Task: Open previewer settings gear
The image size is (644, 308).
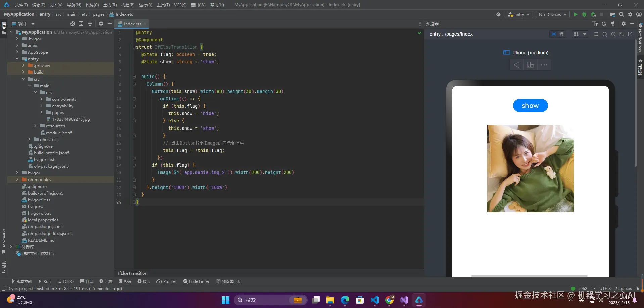Action: 624,24
